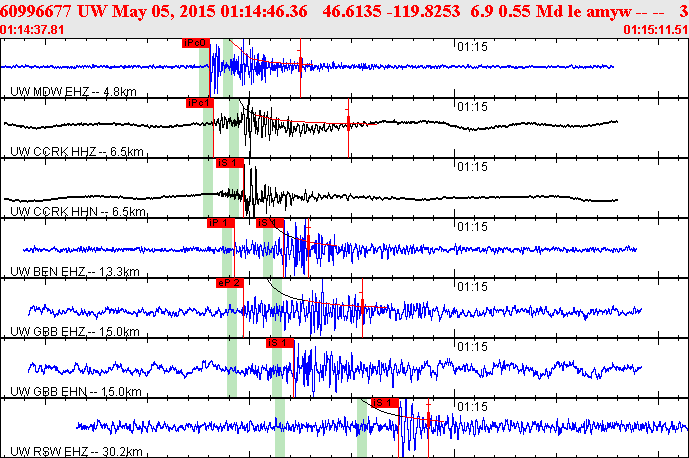Select the iS 1 pick flag on RSW EHZ
Screen dimensions: 689x458
tap(385, 403)
